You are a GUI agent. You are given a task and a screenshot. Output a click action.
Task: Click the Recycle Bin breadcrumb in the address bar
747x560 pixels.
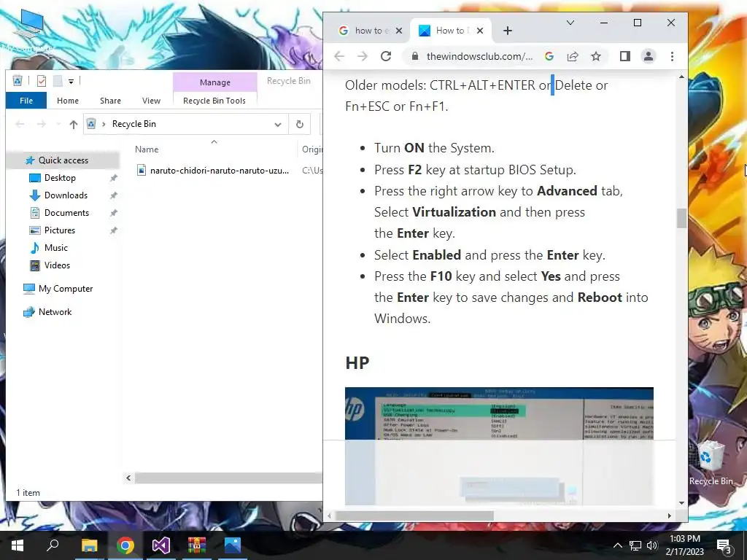pos(134,124)
